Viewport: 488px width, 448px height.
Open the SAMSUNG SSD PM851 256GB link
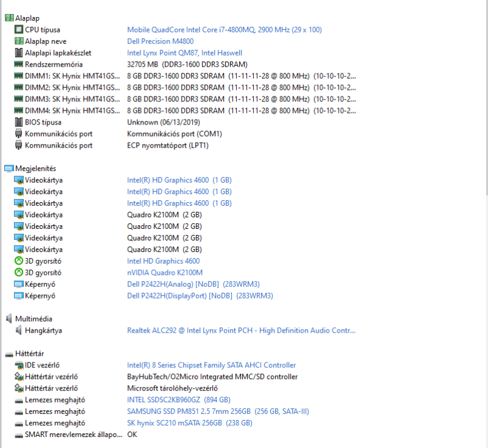pyautogui.click(x=218, y=411)
